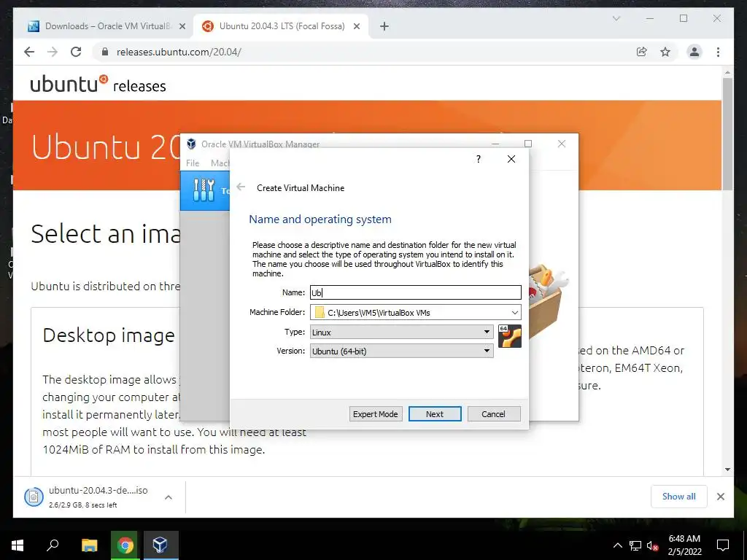Open a new Chrome tab
Image resolution: width=747 pixels, height=560 pixels.
click(384, 26)
